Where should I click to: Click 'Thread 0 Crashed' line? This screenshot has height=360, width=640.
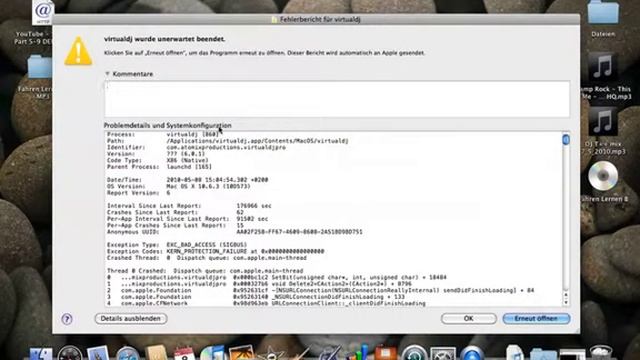[x=205, y=271]
